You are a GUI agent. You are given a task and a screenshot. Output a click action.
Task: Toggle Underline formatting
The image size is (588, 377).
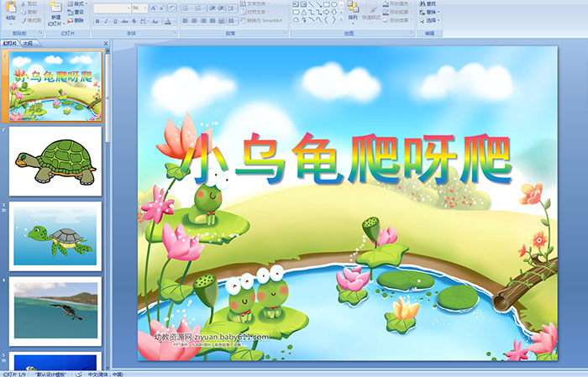(115, 21)
